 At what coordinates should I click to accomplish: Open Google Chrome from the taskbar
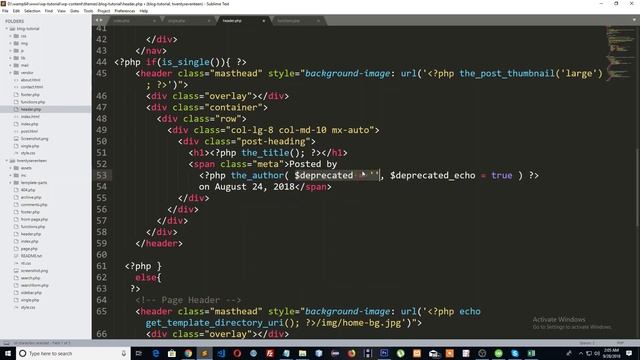pyautogui.click(x=188, y=353)
